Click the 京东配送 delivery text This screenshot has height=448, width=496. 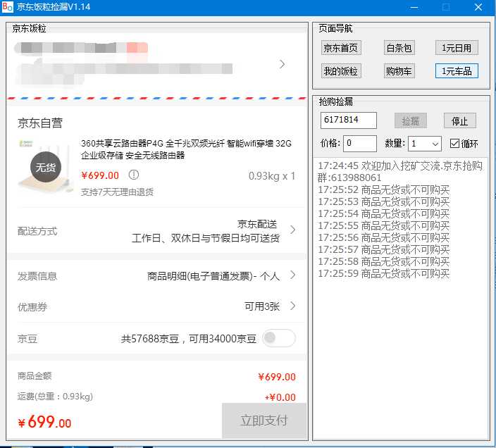tap(257, 224)
